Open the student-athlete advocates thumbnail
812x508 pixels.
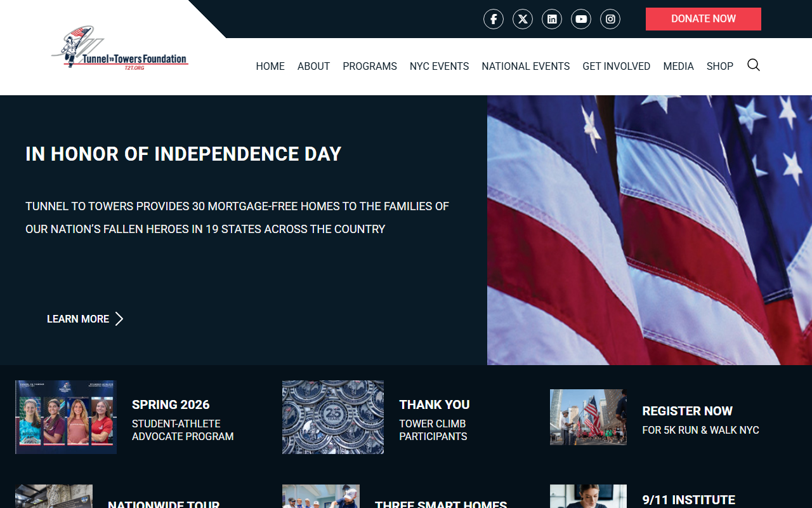click(x=66, y=417)
